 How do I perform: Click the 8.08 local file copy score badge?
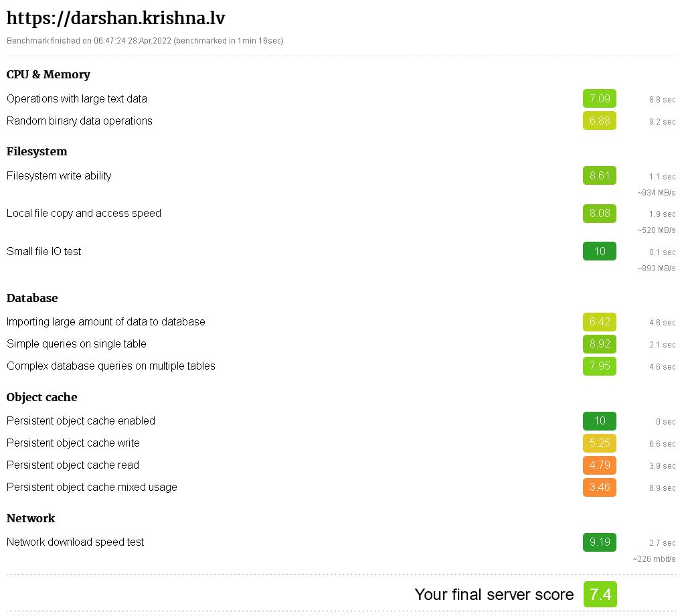[600, 214]
